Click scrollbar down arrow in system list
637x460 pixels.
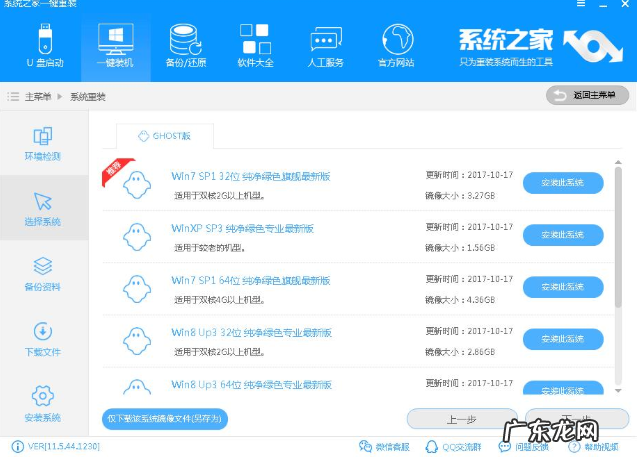(618, 391)
